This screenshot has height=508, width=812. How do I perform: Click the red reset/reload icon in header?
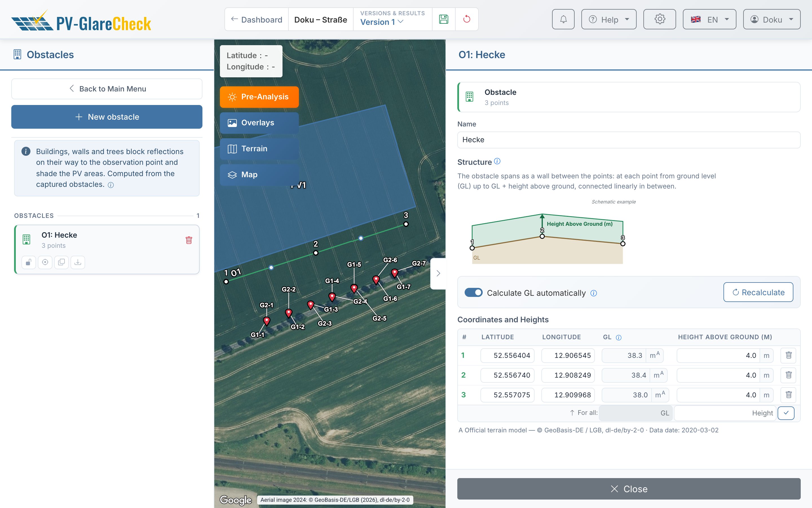467,19
